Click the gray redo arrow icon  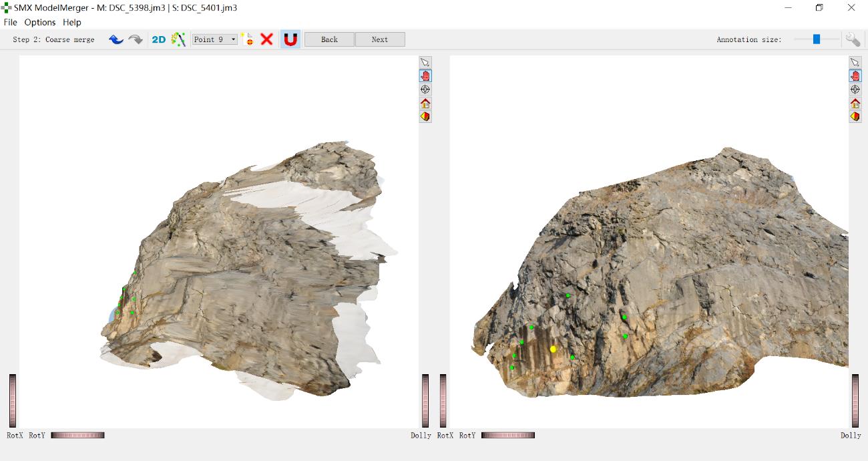[x=136, y=39]
